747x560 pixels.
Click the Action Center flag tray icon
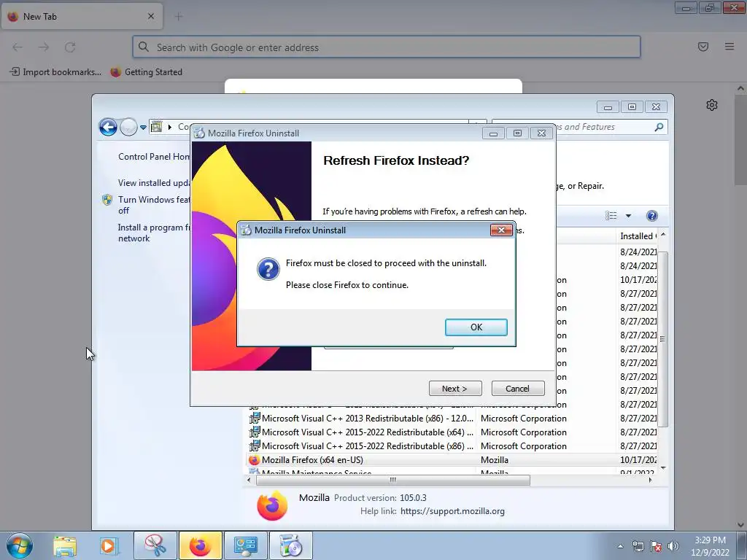(x=656, y=546)
